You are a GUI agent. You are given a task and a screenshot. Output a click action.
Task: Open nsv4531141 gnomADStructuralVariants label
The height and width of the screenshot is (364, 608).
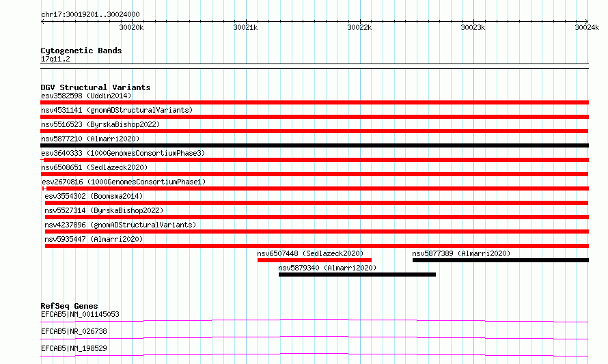[x=117, y=110]
